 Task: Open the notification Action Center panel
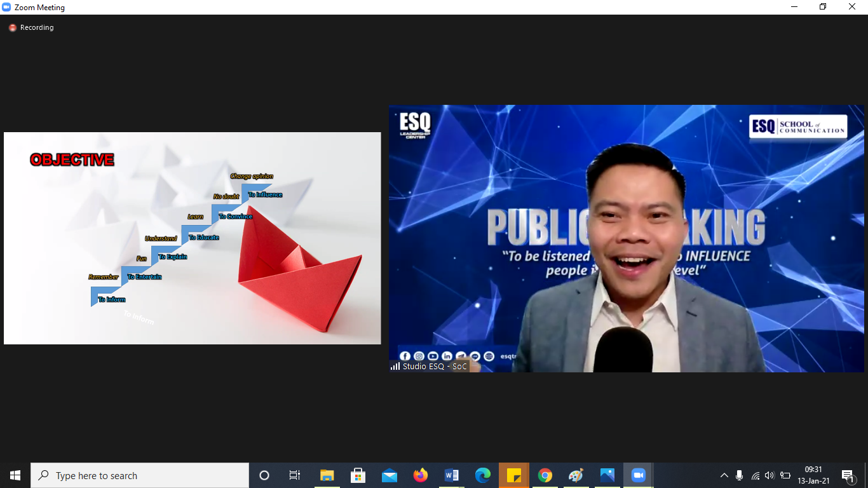tap(848, 475)
